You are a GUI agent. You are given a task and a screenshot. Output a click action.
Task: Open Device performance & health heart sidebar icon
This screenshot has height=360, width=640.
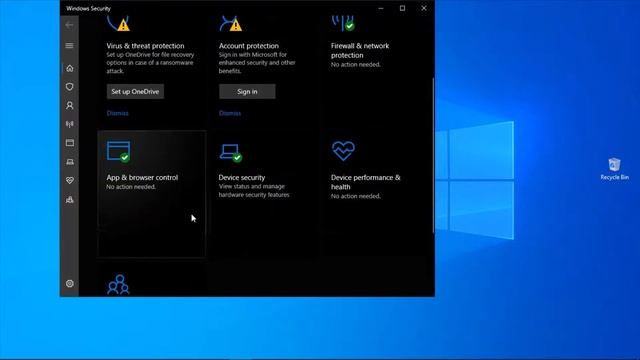click(70, 180)
